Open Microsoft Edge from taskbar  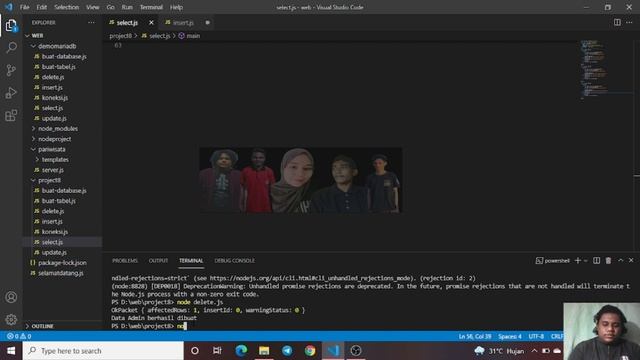click(241, 351)
